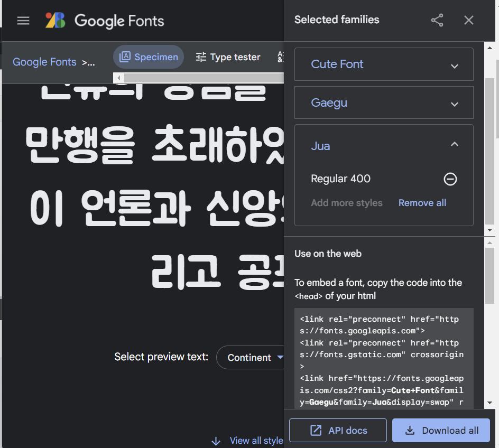Click the tab bar left scroll arrow
The width and height of the screenshot is (499, 448).
point(119,78)
